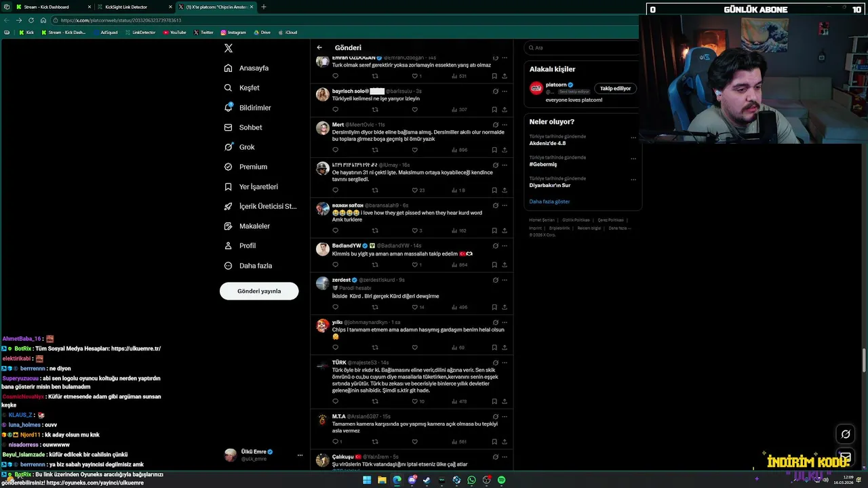This screenshot has height=488, width=868.
Task: Open Grok in the sidebar
Action: (x=239, y=147)
